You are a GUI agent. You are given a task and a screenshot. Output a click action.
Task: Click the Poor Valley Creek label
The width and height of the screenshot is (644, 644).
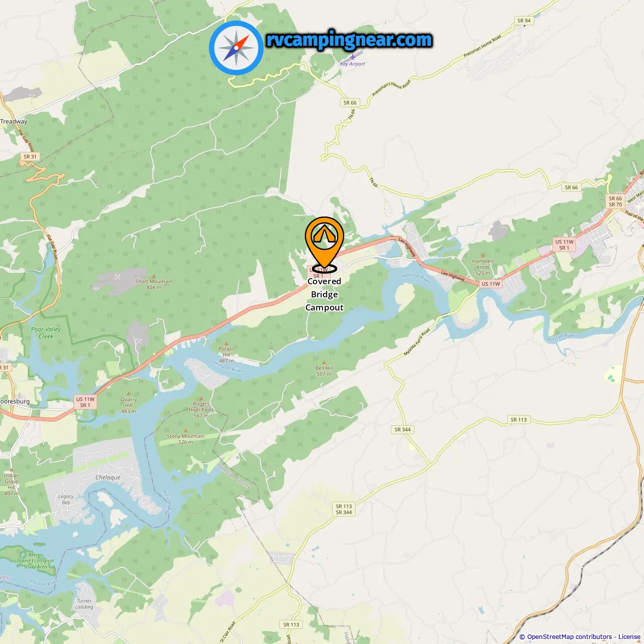click(x=46, y=333)
